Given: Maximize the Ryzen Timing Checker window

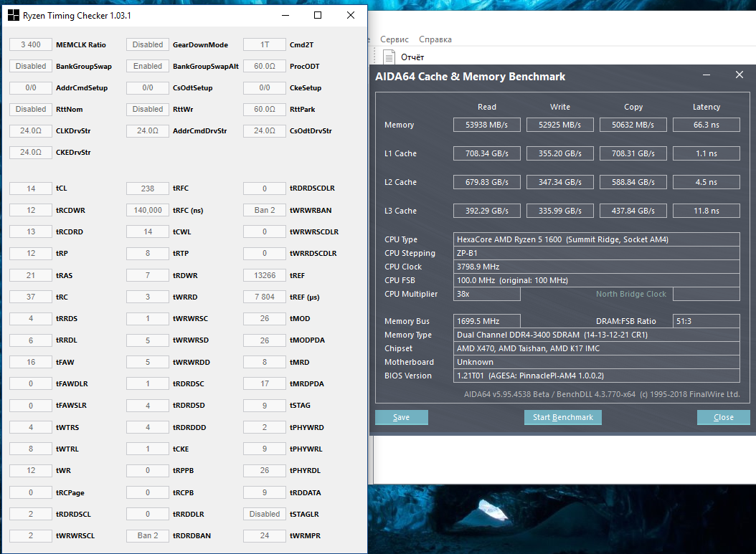Looking at the screenshot, I should point(318,16).
